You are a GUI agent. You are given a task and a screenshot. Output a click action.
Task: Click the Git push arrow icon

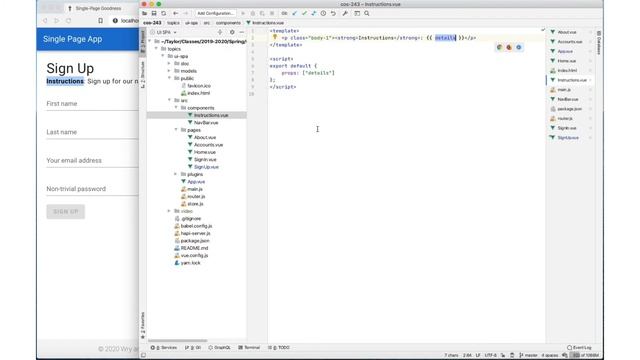[x=313, y=13]
